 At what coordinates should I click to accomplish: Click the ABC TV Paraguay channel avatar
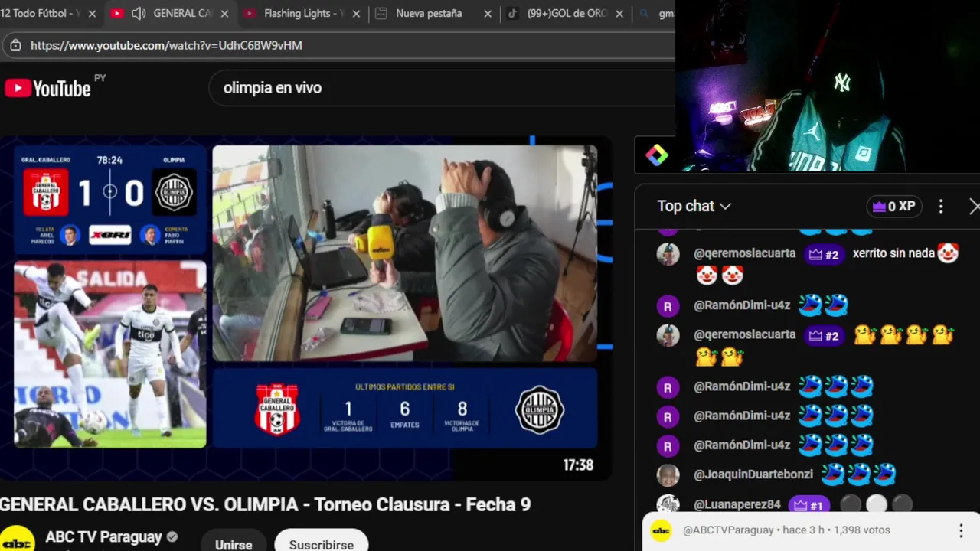coord(17,539)
